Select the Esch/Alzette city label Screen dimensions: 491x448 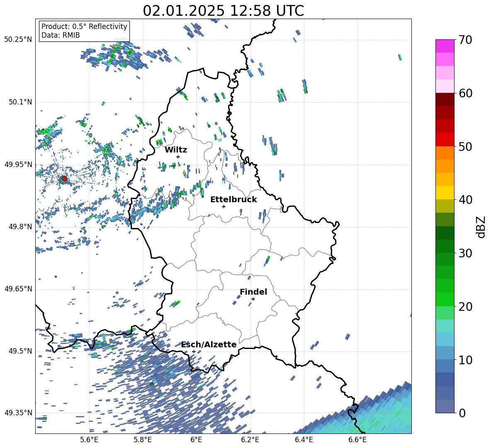coord(209,345)
